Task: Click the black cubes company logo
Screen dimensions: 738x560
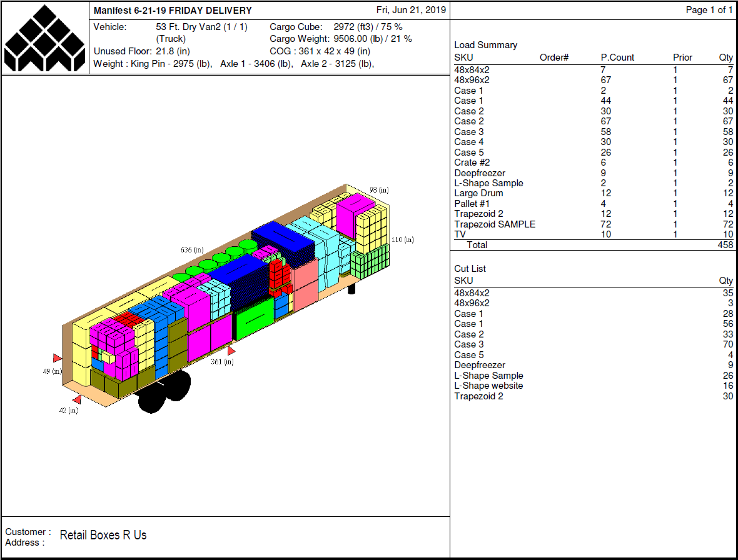Action: [x=45, y=38]
